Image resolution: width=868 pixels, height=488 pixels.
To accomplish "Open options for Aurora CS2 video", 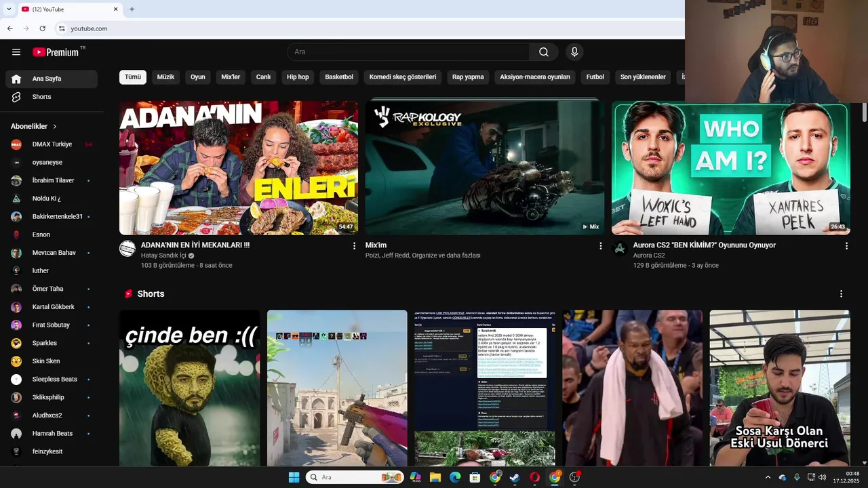I will tap(846, 246).
